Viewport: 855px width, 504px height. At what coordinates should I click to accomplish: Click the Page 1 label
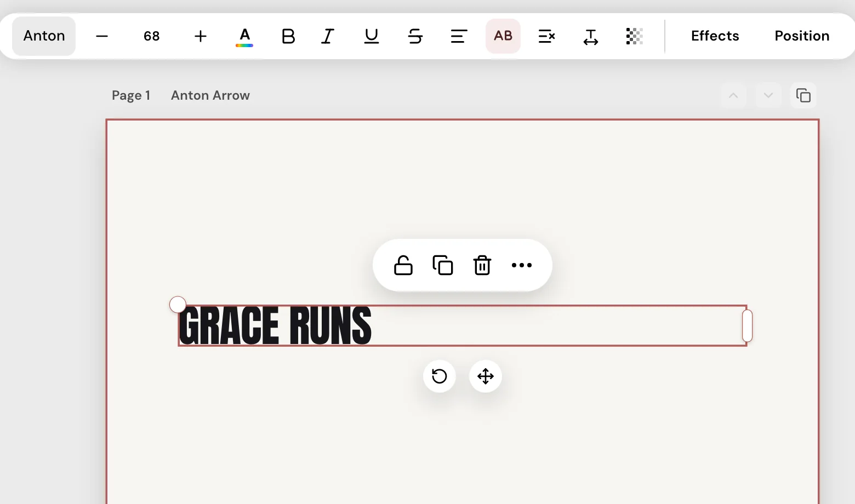tap(131, 95)
